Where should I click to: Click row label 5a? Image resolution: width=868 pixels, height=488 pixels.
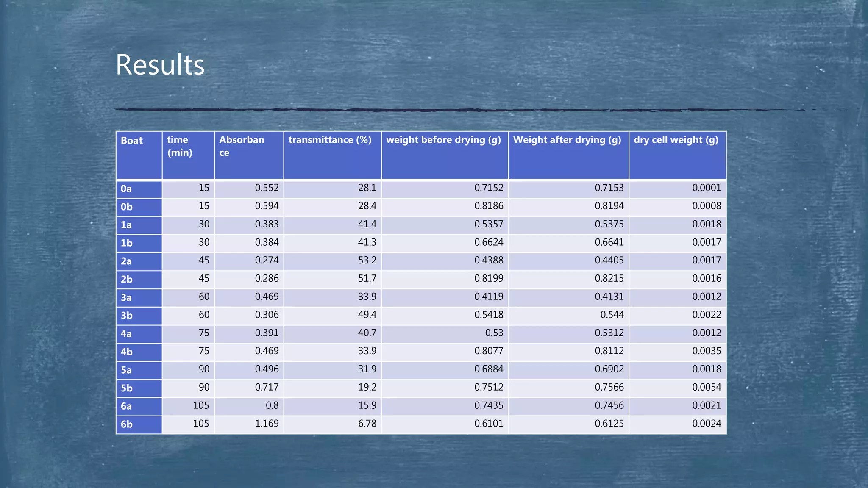(126, 370)
